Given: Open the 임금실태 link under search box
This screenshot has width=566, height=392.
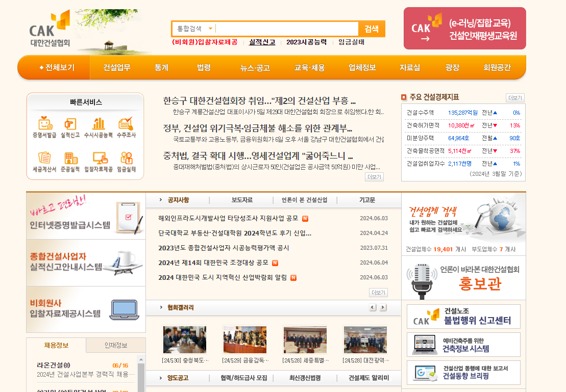Looking at the screenshot, I should click(351, 42).
